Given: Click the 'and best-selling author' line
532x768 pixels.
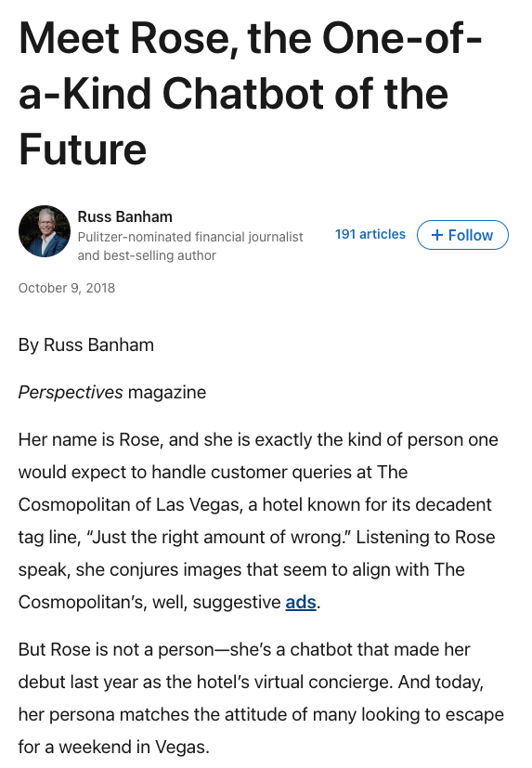Looking at the screenshot, I should pyautogui.click(x=147, y=255).
